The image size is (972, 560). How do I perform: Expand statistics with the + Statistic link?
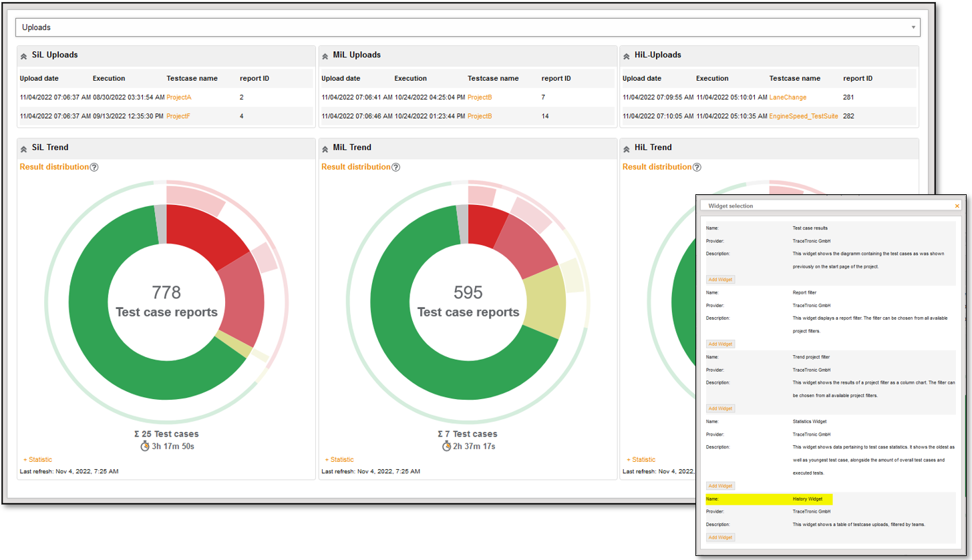click(x=37, y=459)
